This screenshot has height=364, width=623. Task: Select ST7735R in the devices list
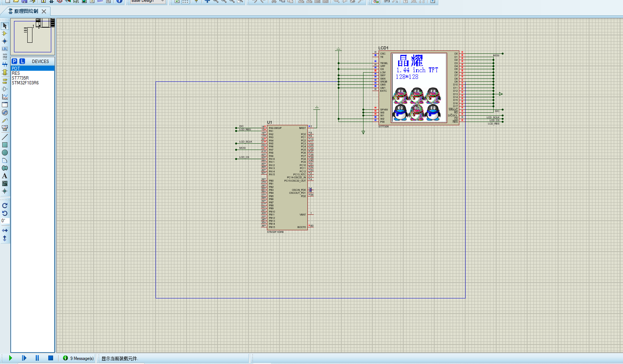click(32, 78)
